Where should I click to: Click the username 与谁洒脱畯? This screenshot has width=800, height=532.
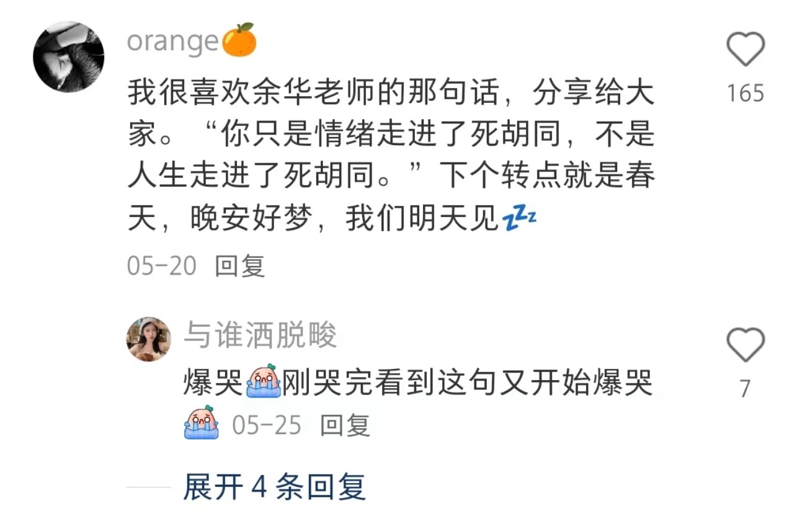point(260,336)
